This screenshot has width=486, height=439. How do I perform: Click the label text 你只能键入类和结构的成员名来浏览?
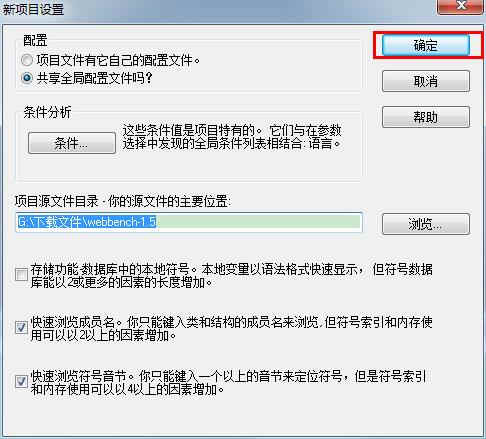[223, 322]
